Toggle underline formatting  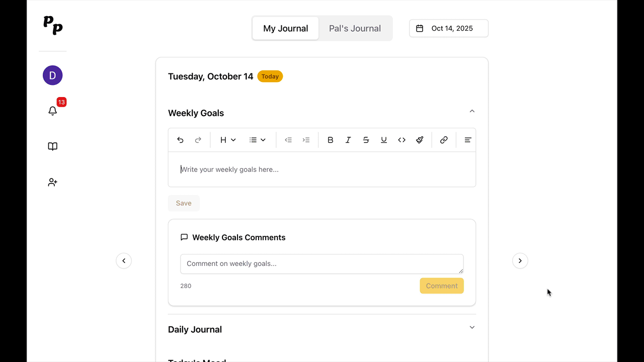(384, 140)
